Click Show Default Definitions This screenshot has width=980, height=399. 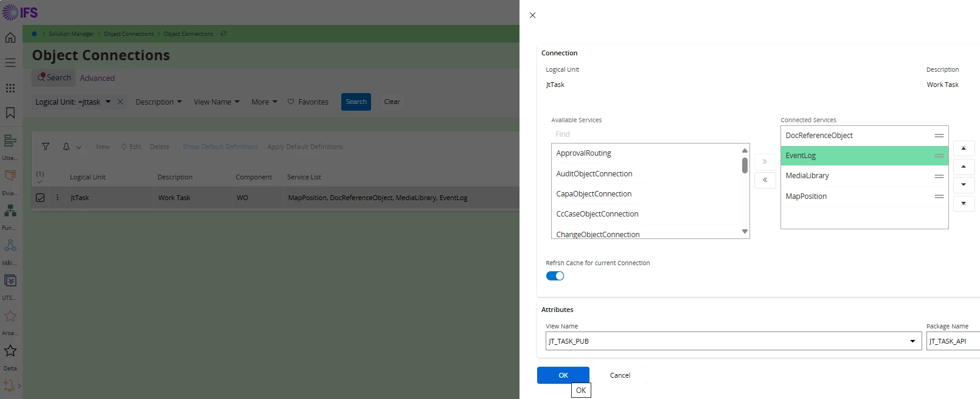point(220,147)
